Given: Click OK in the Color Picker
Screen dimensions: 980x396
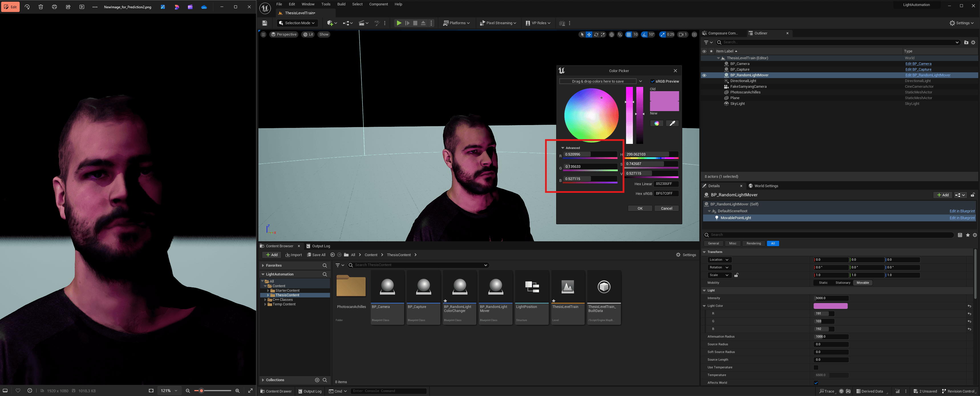Looking at the screenshot, I should (640, 208).
